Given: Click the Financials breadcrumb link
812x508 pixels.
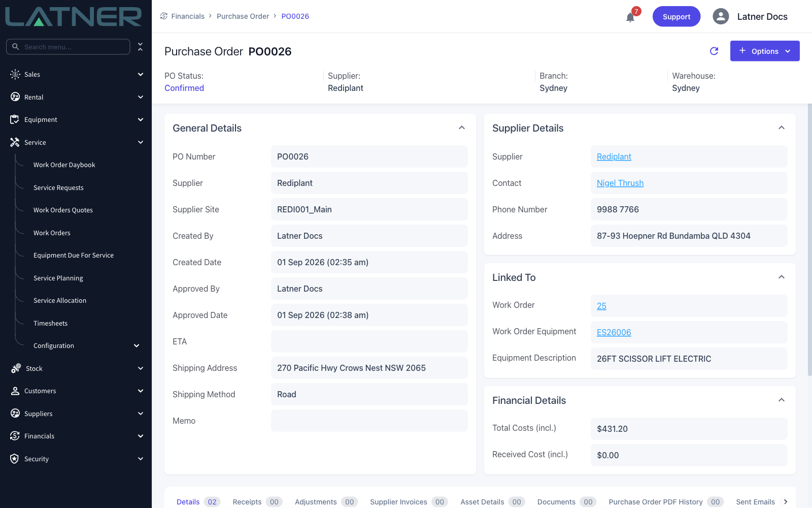Looking at the screenshot, I should click(188, 16).
